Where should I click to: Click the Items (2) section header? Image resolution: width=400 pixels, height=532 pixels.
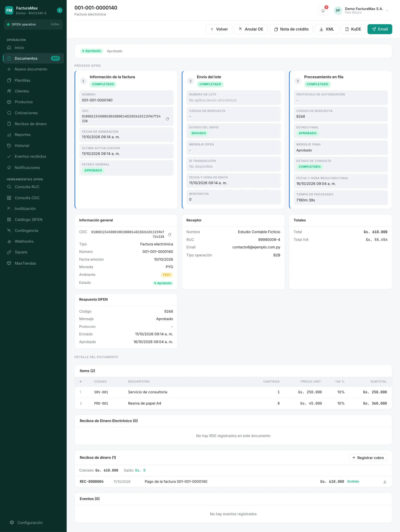click(x=87, y=371)
